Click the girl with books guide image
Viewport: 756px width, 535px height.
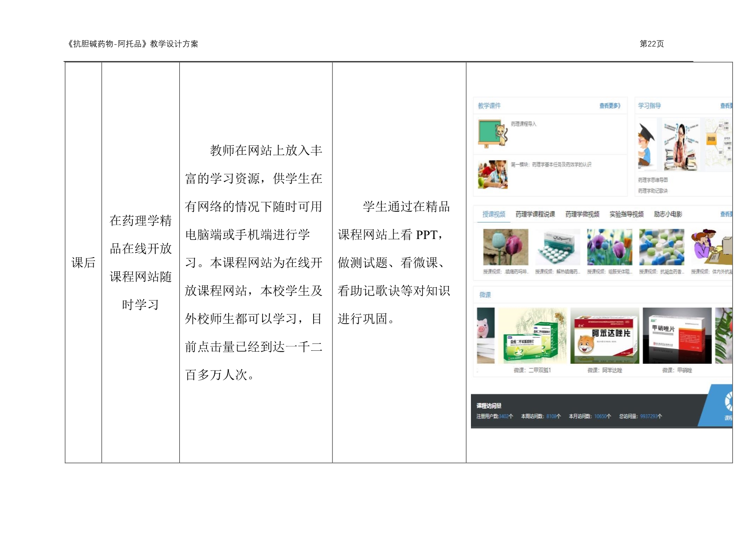[x=681, y=145]
